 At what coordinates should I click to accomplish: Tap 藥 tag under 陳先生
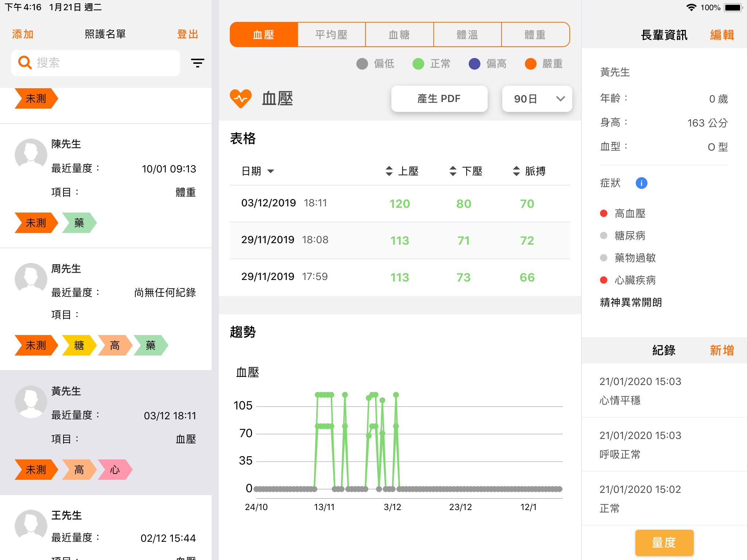(x=79, y=223)
